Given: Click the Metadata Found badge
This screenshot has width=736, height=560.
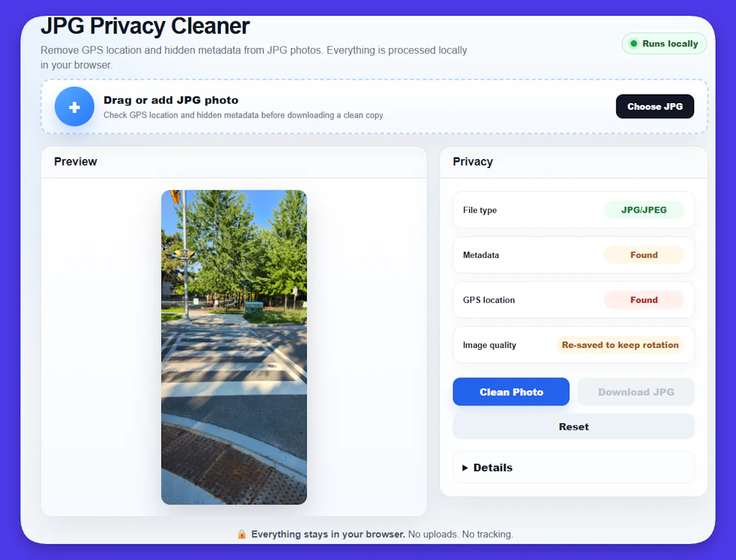Looking at the screenshot, I should coord(644,255).
